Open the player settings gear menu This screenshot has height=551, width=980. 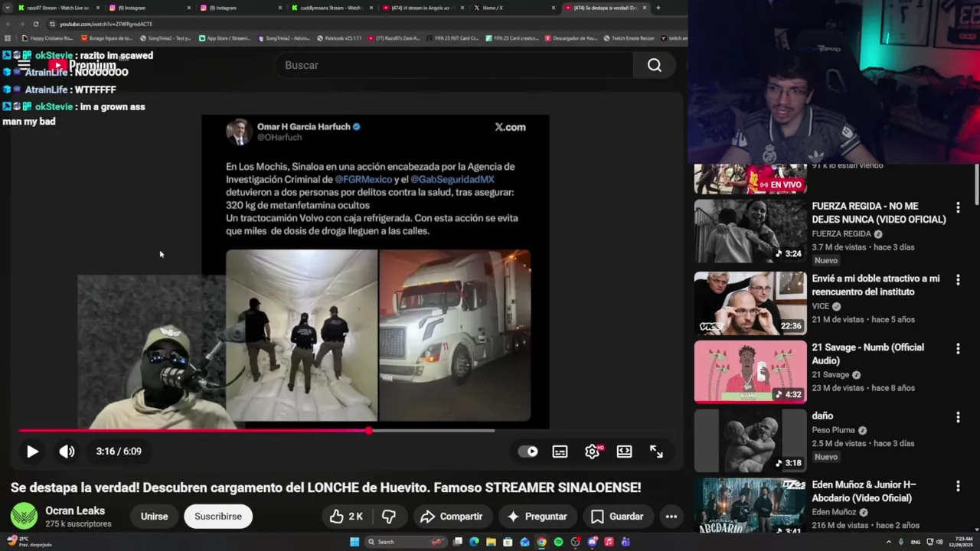pos(592,452)
